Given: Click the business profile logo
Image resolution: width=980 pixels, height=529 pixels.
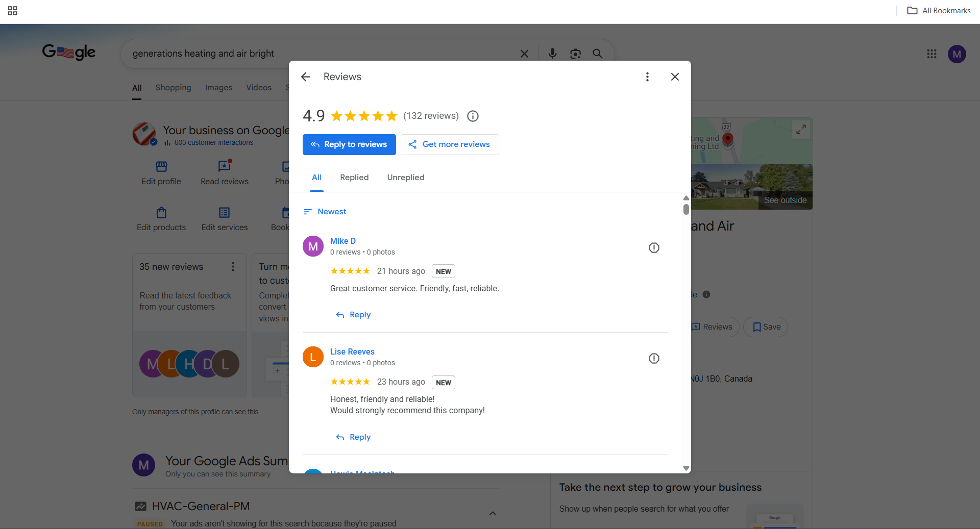Looking at the screenshot, I should point(144,134).
